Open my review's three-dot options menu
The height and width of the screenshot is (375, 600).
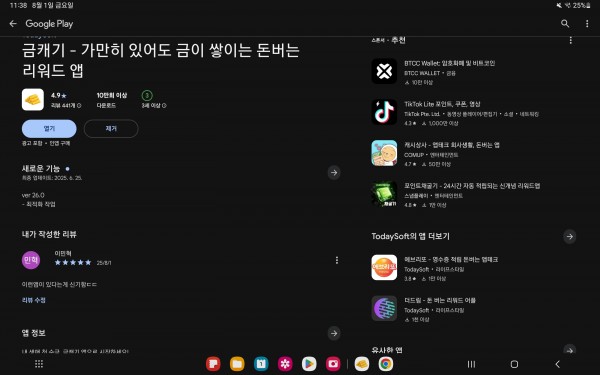tap(337, 260)
